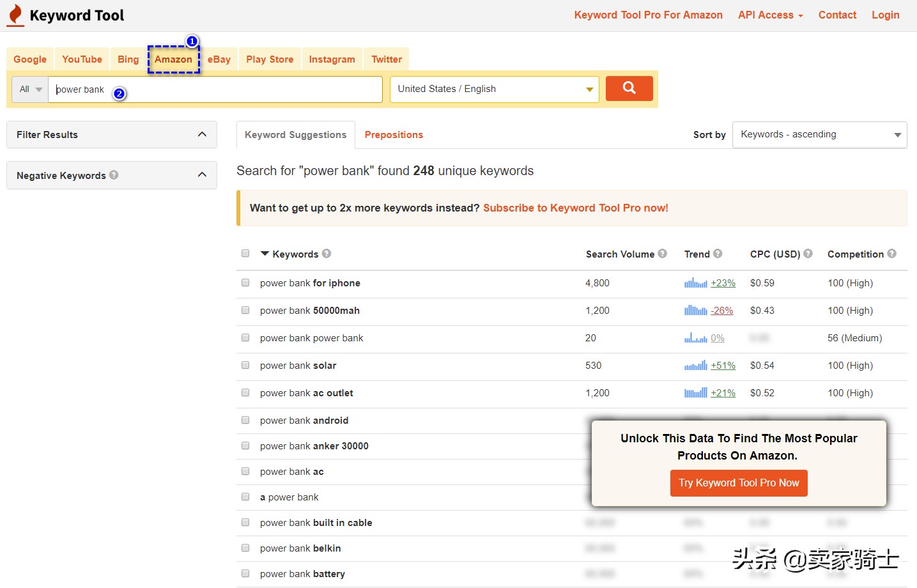Image resolution: width=917 pixels, height=588 pixels.
Task: Open the API Access menu
Action: [770, 15]
